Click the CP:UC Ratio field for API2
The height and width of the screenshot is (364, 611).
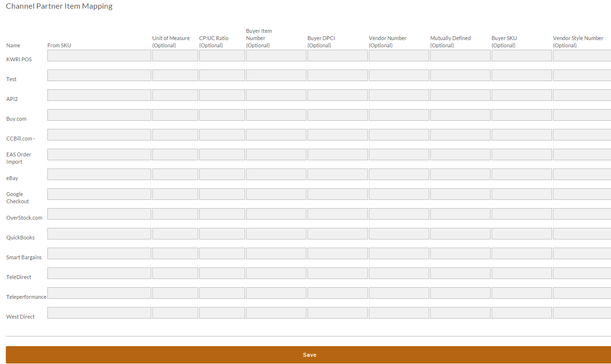point(222,95)
